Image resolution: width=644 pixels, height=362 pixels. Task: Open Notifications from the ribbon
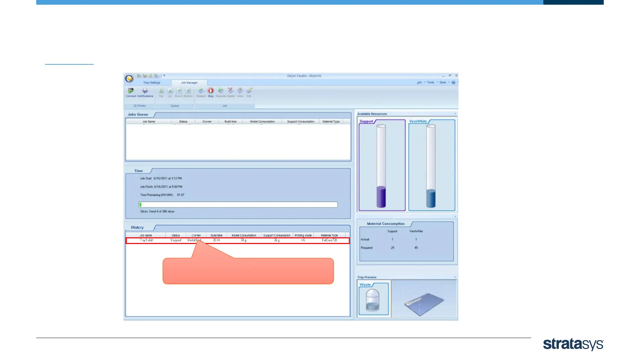click(145, 91)
